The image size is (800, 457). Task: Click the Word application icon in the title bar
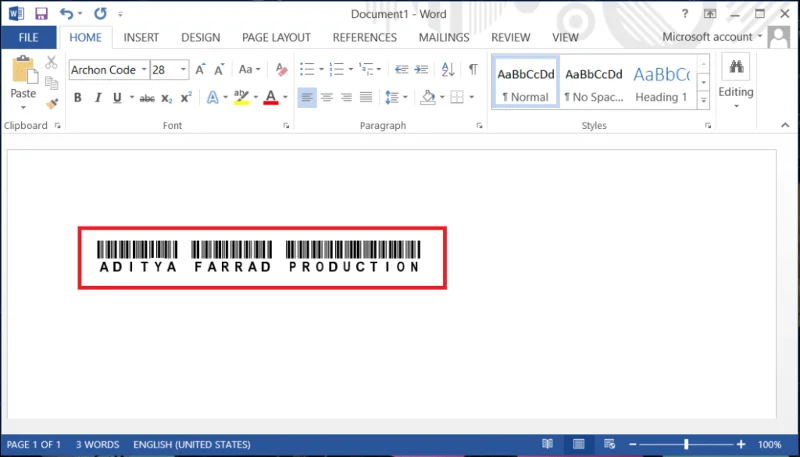(x=16, y=14)
